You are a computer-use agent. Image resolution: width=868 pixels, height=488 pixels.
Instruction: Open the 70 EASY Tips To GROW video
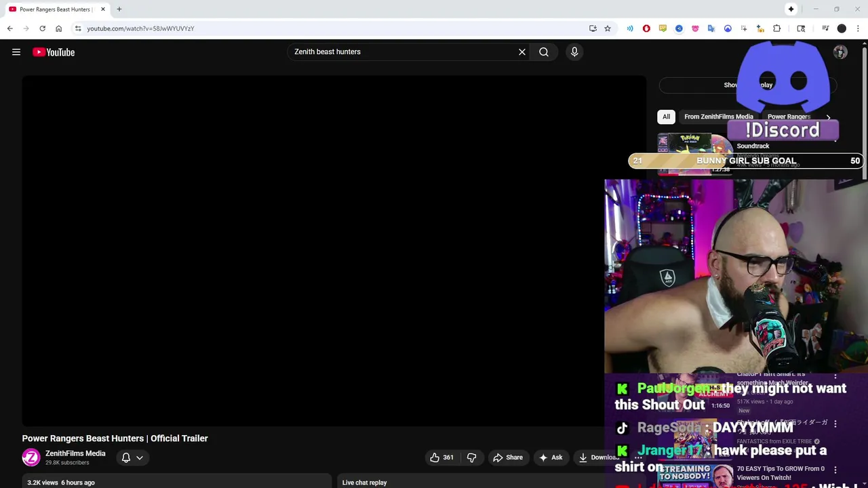[x=781, y=472]
